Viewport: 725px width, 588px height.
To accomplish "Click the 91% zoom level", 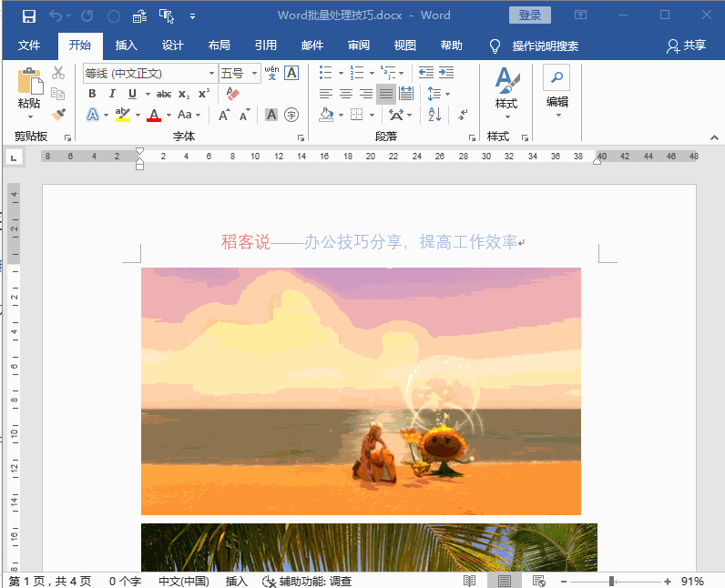I will coord(692,581).
